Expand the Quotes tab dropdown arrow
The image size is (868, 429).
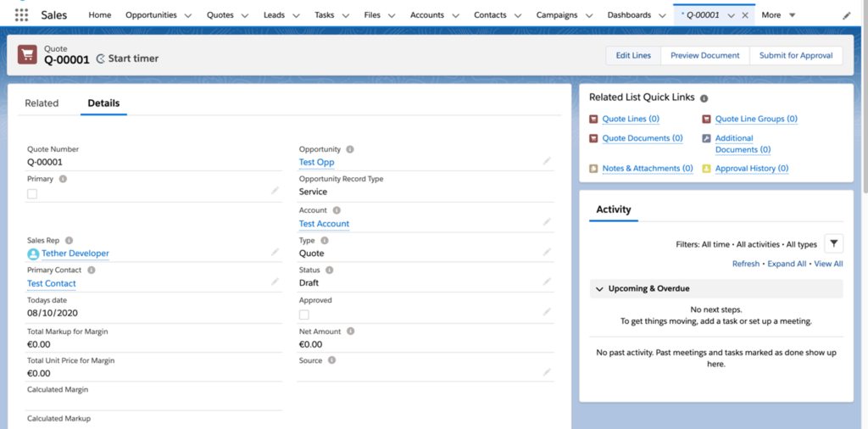(246, 15)
